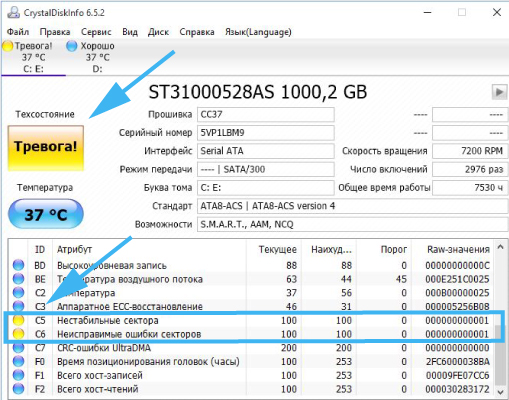Click the ID column header
The image size is (509, 400).
click(x=40, y=249)
